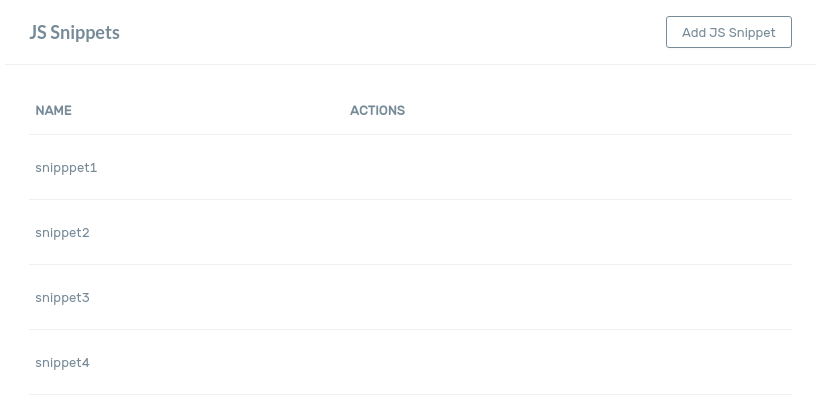Click the NAME column header
This screenshot has width=819, height=413.
tap(53, 111)
